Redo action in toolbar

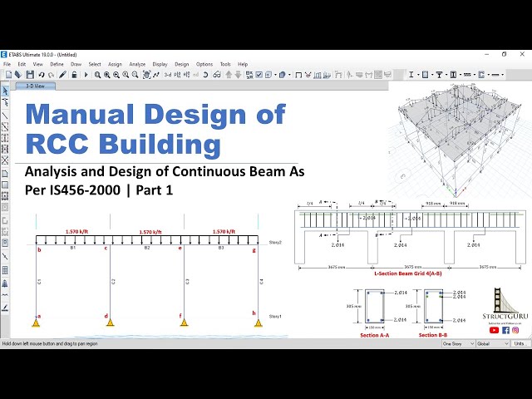52,75
